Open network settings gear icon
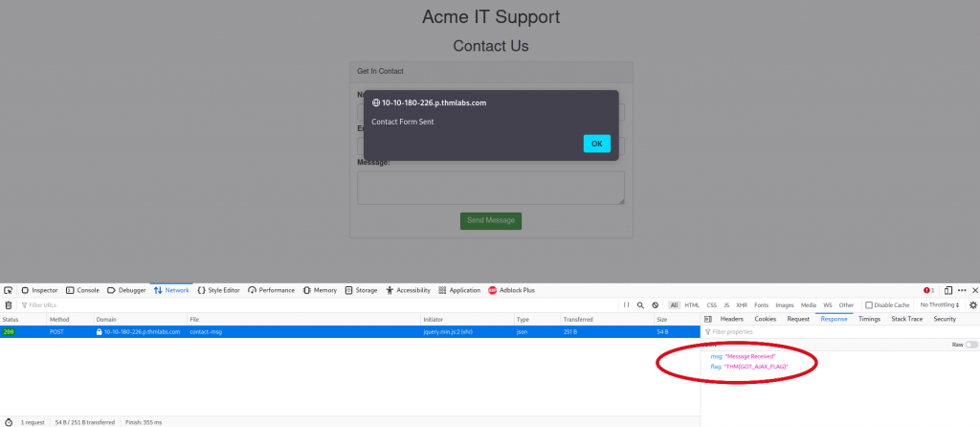This screenshot has width=980, height=427. 973,304
